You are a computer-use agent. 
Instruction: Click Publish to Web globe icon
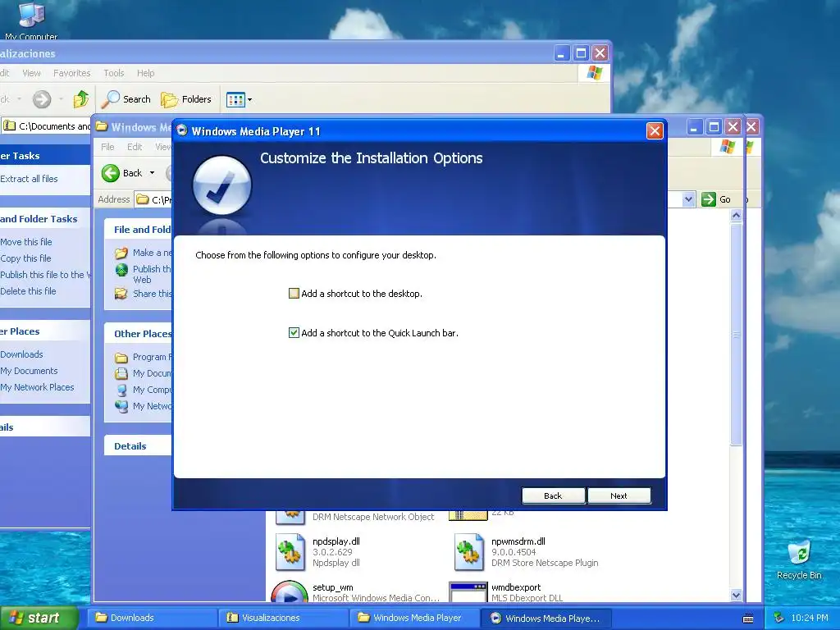121,269
